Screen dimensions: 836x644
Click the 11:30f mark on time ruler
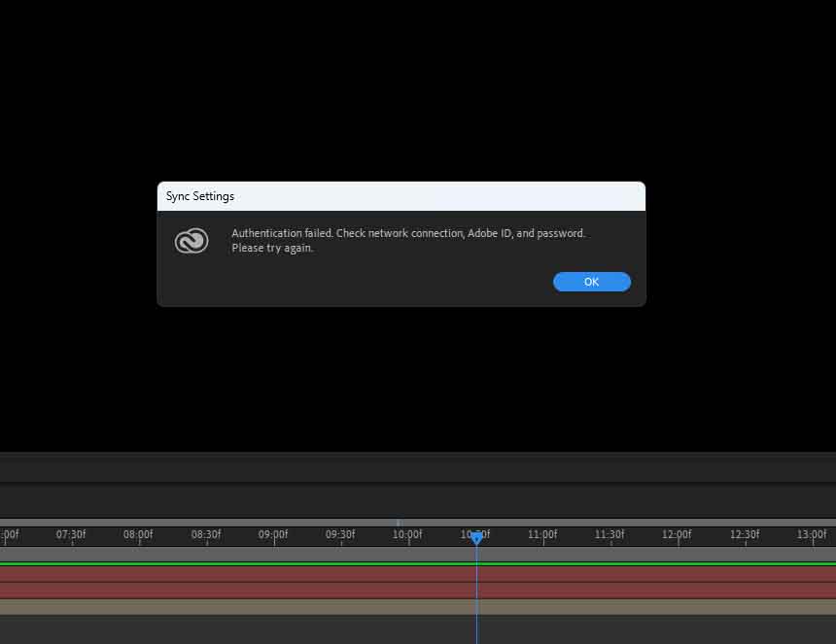point(610,534)
